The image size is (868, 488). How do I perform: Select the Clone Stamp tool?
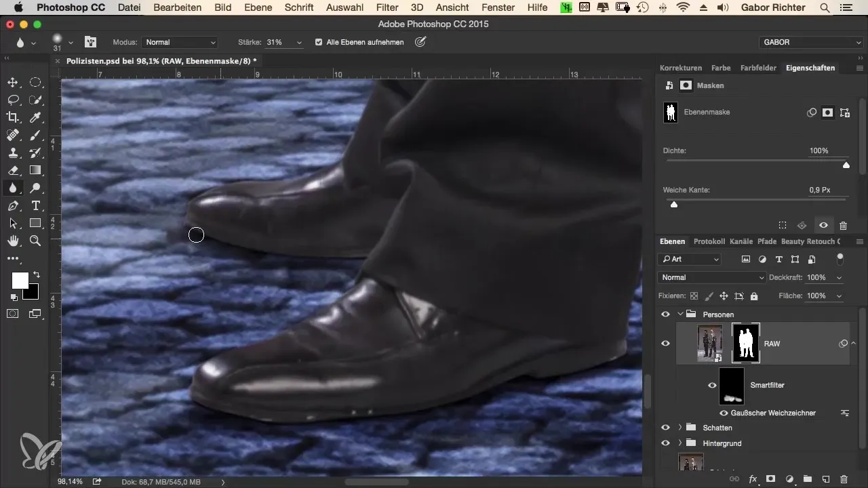coord(13,152)
